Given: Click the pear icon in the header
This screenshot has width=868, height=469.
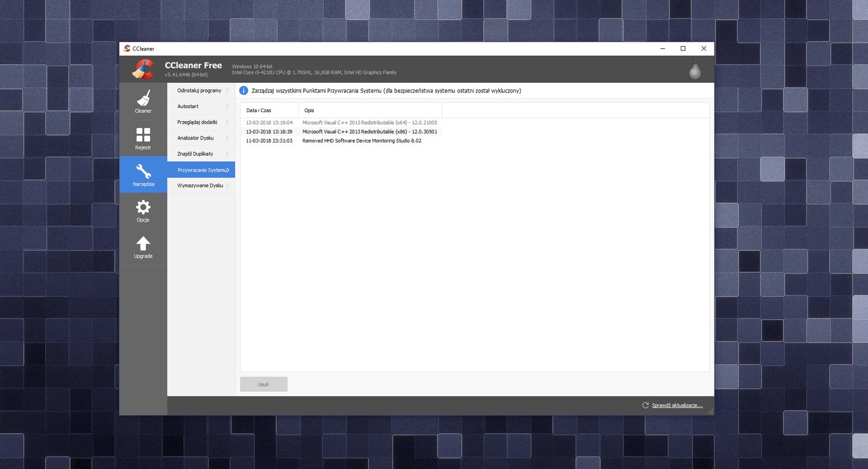Looking at the screenshot, I should (x=695, y=71).
